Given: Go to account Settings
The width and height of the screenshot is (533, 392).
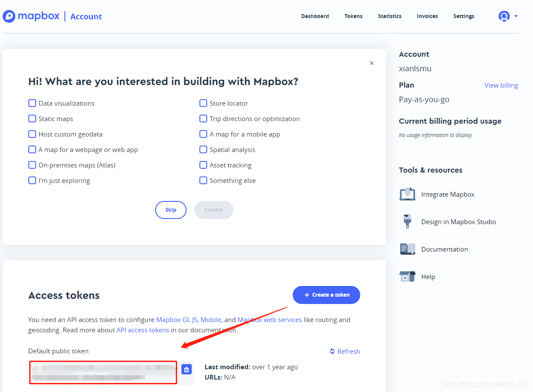Looking at the screenshot, I should click(x=464, y=16).
